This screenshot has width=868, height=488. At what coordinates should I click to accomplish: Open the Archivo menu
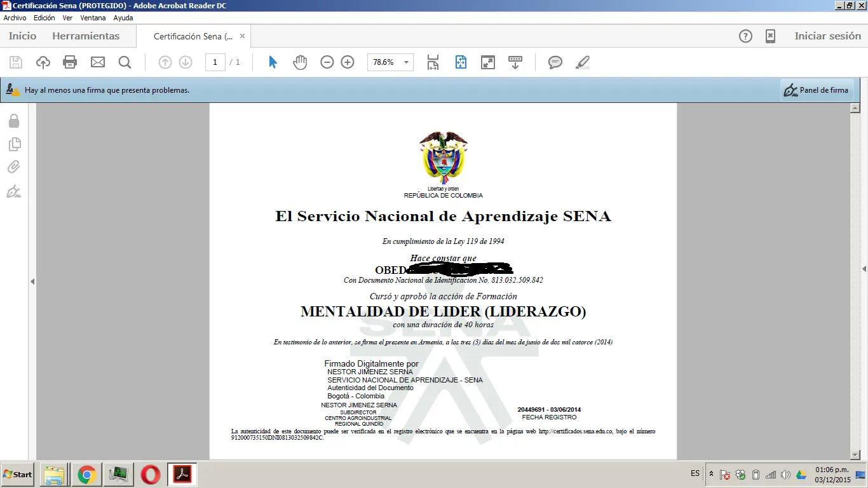(15, 18)
